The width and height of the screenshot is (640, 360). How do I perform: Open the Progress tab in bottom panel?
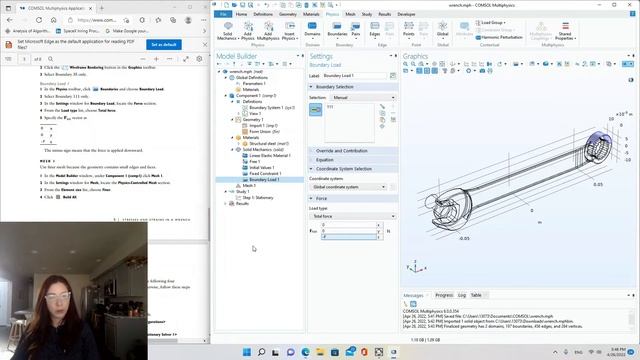click(x=444, y=295)
